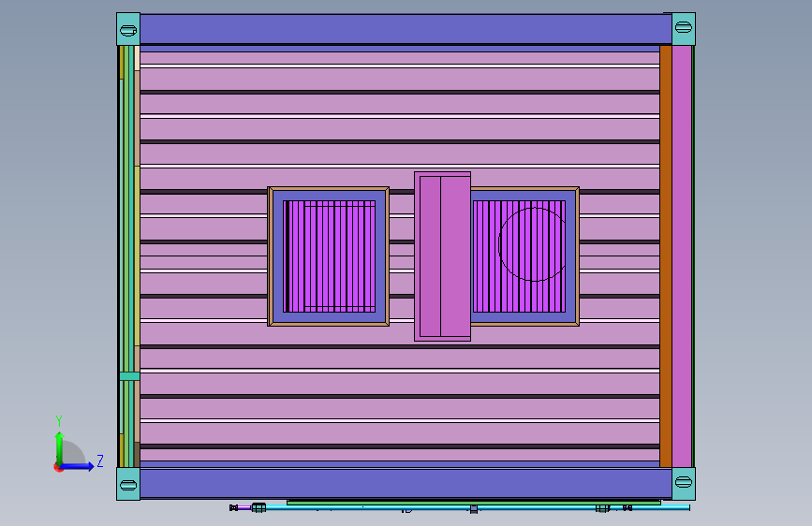Select the magenta vertical panel at right edge
The image size is (812, 526).
[682, 256]
